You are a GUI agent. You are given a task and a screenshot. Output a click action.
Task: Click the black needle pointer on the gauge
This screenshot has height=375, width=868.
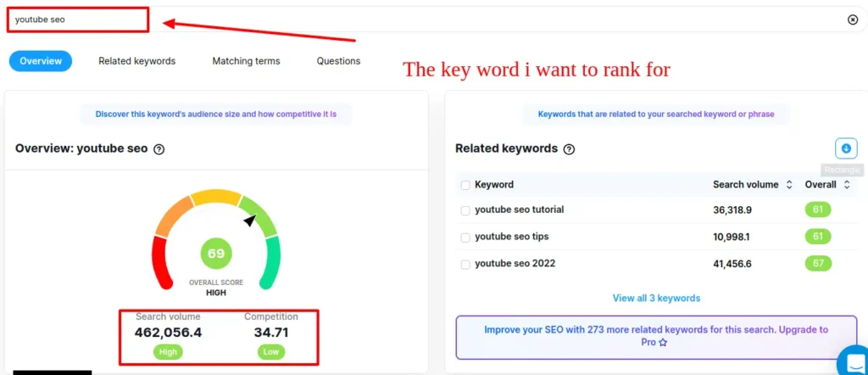click(249, 221)
